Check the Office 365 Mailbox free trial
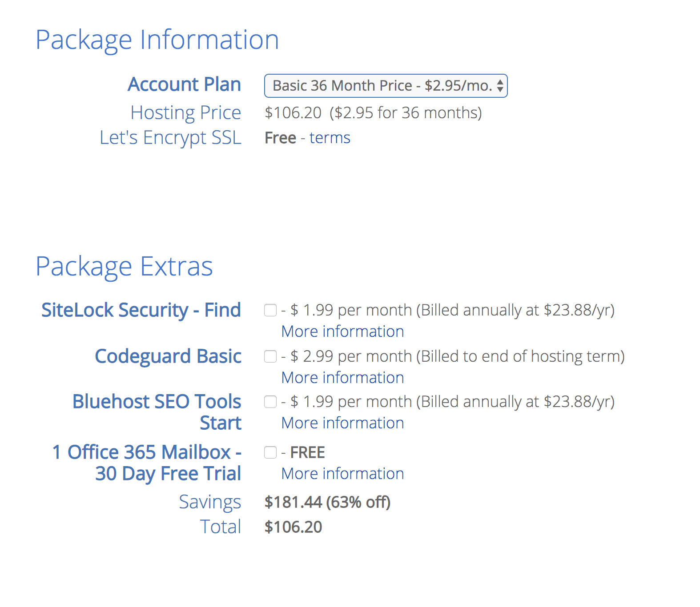Image resolution: width=700 pixels, height=607 pixels. [x=270, y=452]
